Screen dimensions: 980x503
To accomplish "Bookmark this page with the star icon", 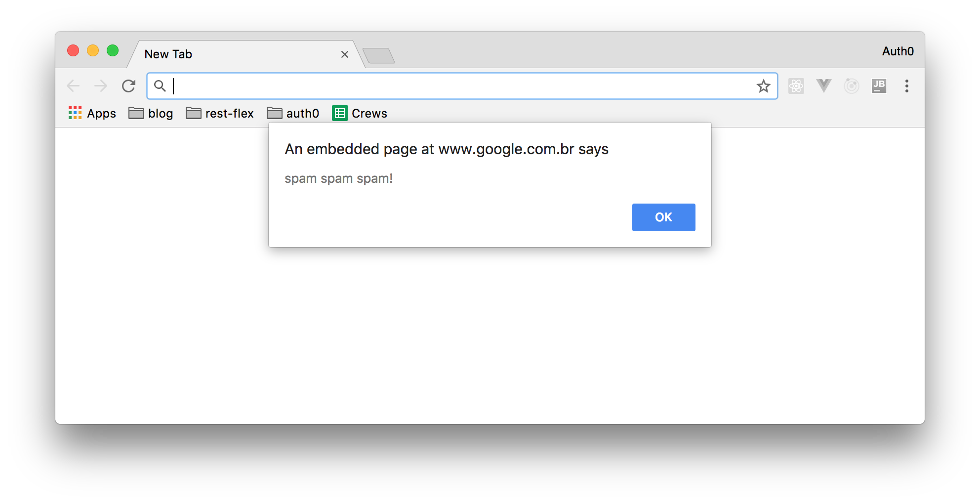I will click(x=763, y=86).
